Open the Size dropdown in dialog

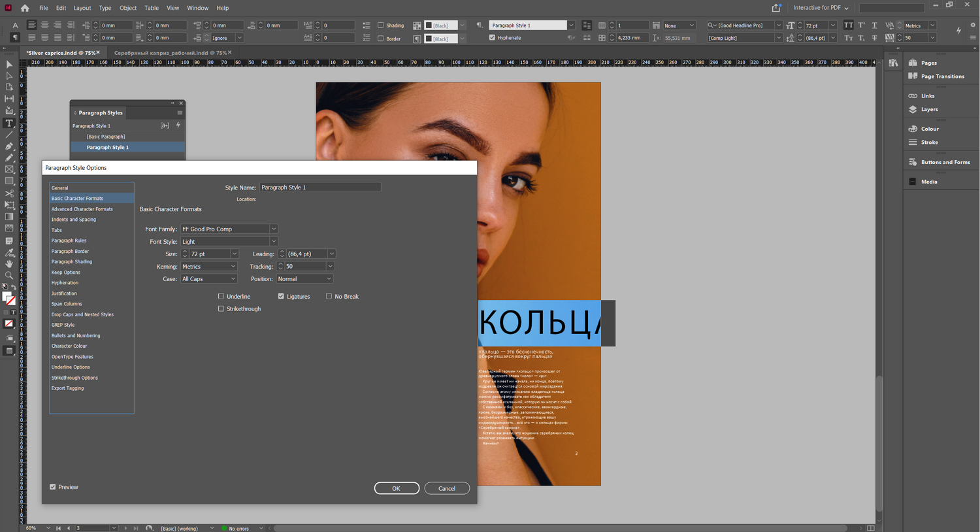[x=235, y=254]
